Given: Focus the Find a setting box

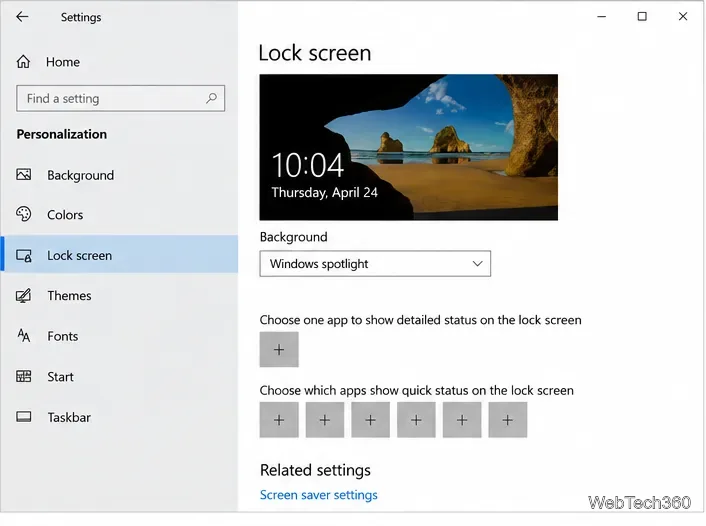Looking at the screenshot, I should [120, 98].
